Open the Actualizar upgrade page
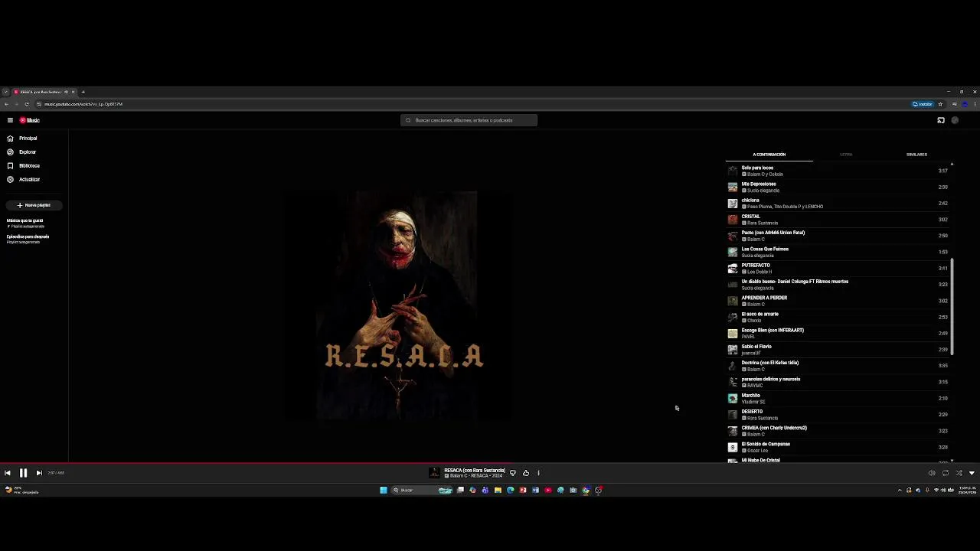The height and width of the screenshot is (551, 980). 34,180
